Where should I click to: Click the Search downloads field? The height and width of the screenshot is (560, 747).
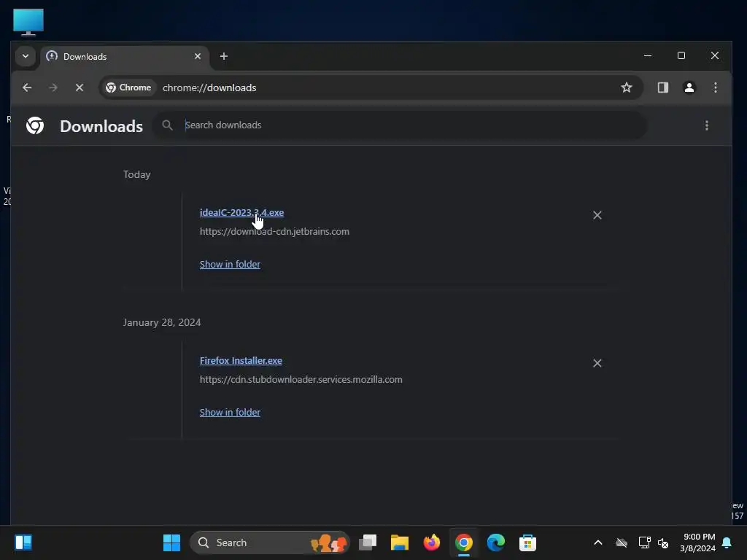(x=400, y=125)
